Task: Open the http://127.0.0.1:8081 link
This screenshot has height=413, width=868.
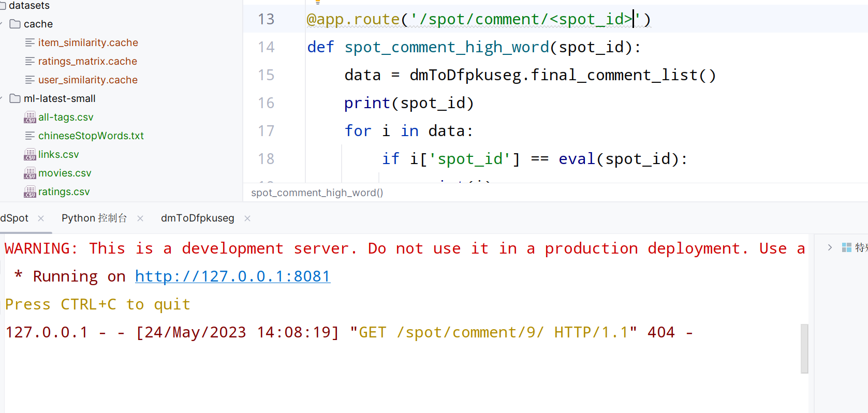Action: pos(232,276)
